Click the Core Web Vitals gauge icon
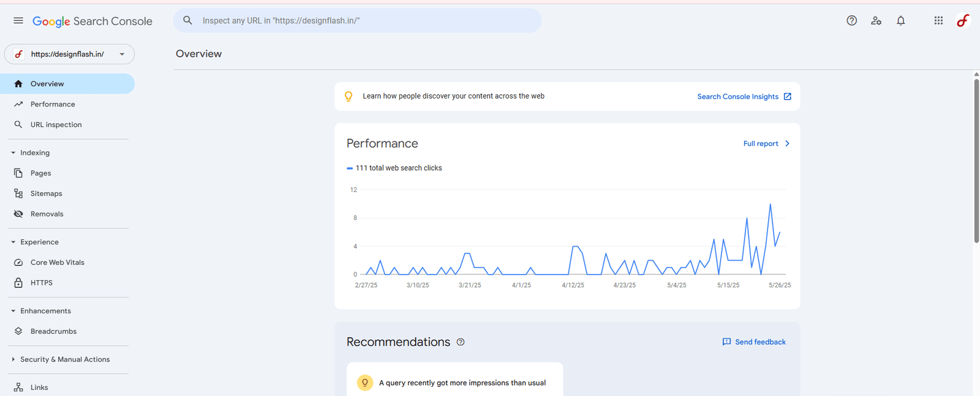The height and width of the screenshot is (396, 980). point(18,263)
